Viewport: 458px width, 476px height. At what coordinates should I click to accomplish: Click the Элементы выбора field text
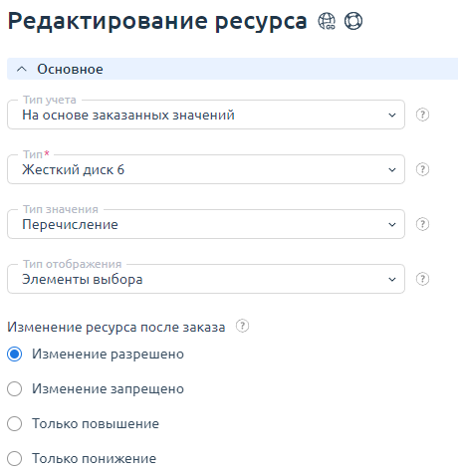coord(83,280)
